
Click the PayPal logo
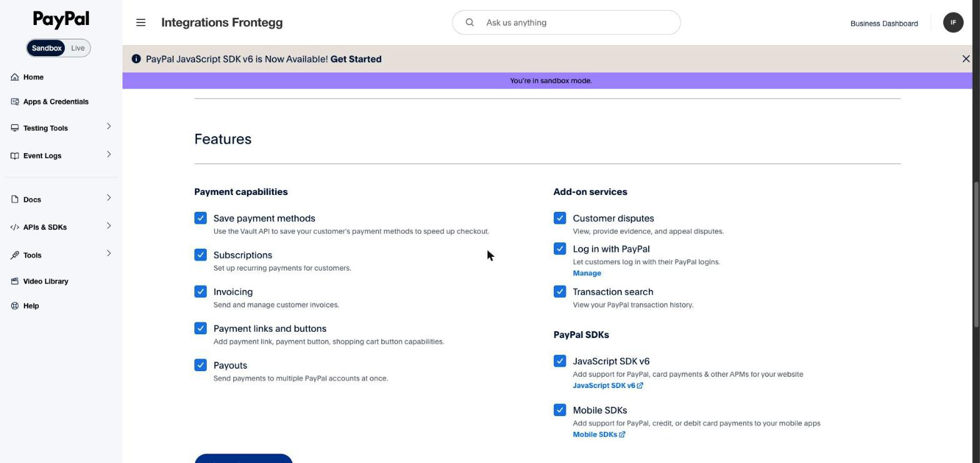[61, 19]
